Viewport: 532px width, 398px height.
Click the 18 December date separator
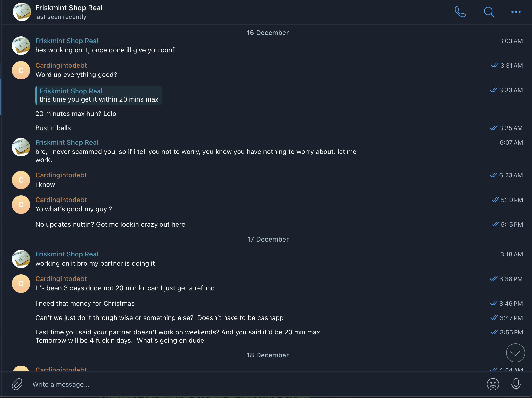coord(268,355)
